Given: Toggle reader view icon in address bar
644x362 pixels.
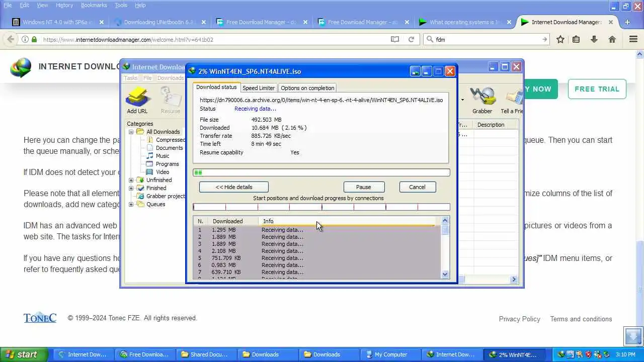Looking at the screenshot, I should [395, 39].
